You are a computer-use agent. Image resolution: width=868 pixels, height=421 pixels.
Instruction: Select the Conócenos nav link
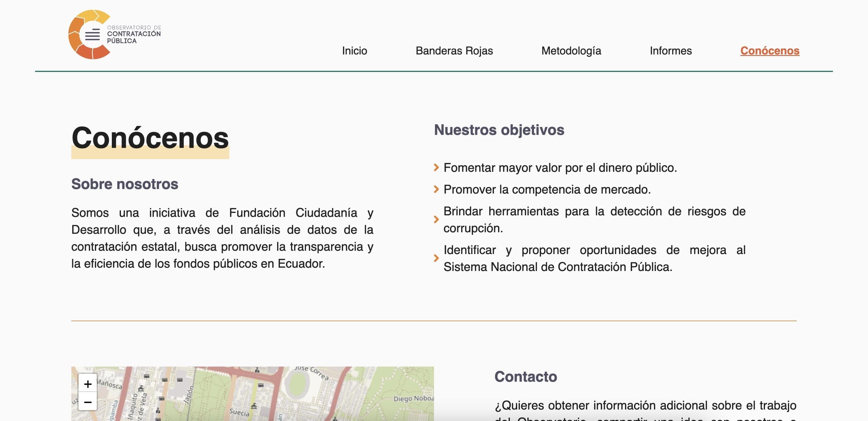769,51
